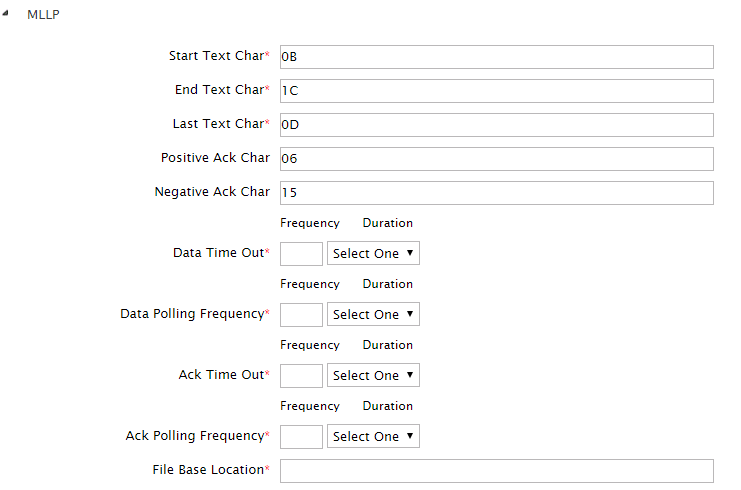Click the File Base Location label
The height and width of the screenshot is (490, 741).
[x=208, y=470]
